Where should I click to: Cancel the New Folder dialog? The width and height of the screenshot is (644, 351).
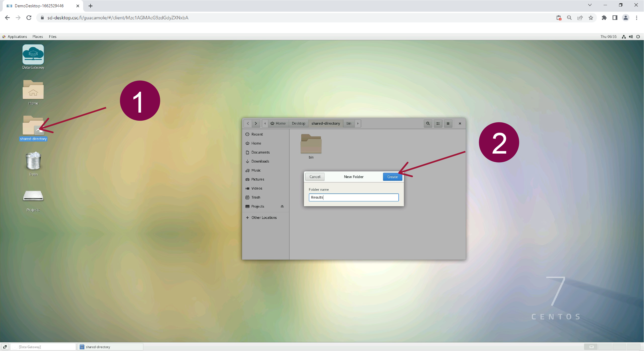point(315,177)
